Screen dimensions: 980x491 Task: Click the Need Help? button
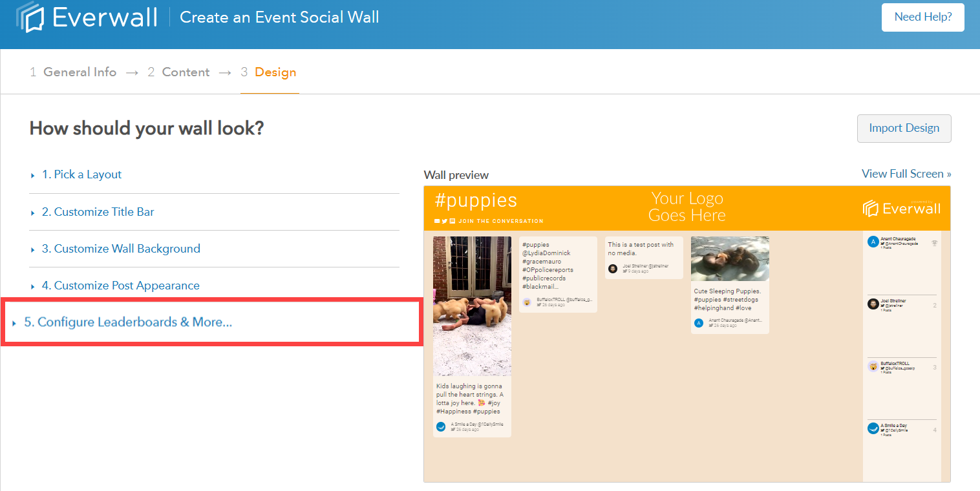(x=922, y=17)
